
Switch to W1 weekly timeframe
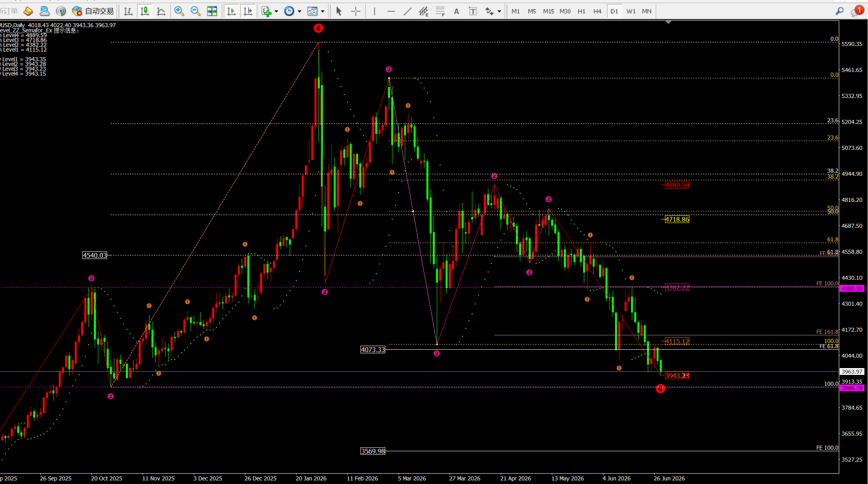click(631, 11)
